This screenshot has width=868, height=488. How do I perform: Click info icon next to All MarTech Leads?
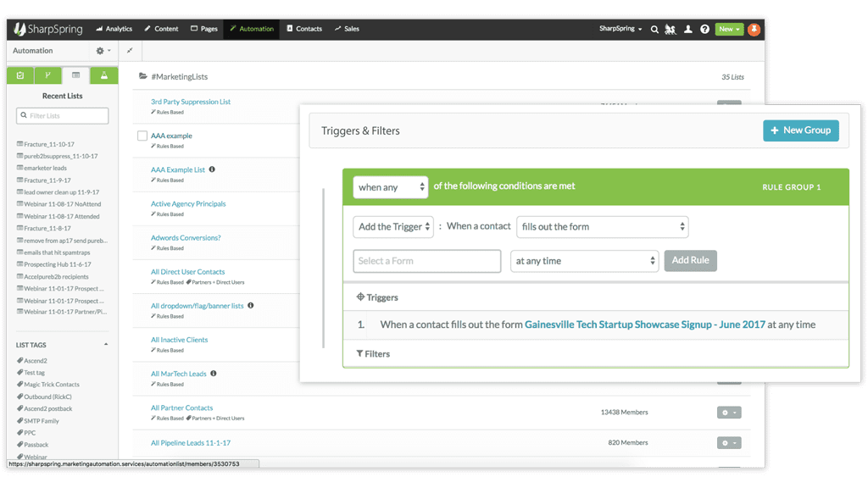click(214, 374)
